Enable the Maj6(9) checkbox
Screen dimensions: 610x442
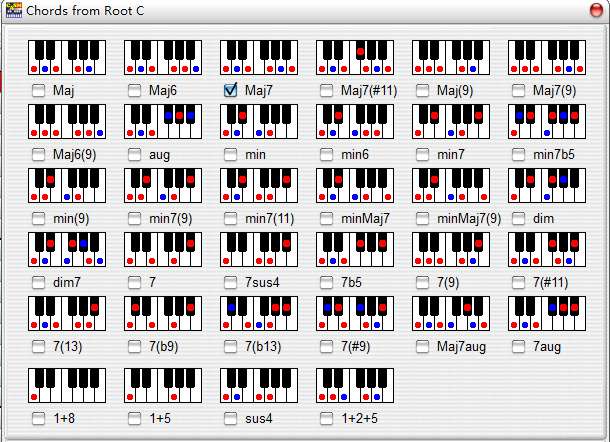click(39, 155)
